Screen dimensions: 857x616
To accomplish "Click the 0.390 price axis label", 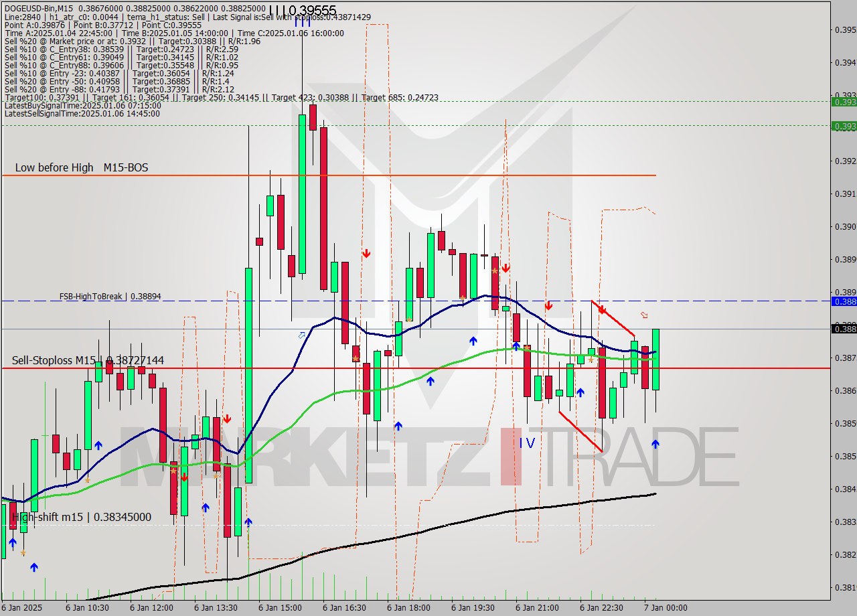I will click(845, 226).
